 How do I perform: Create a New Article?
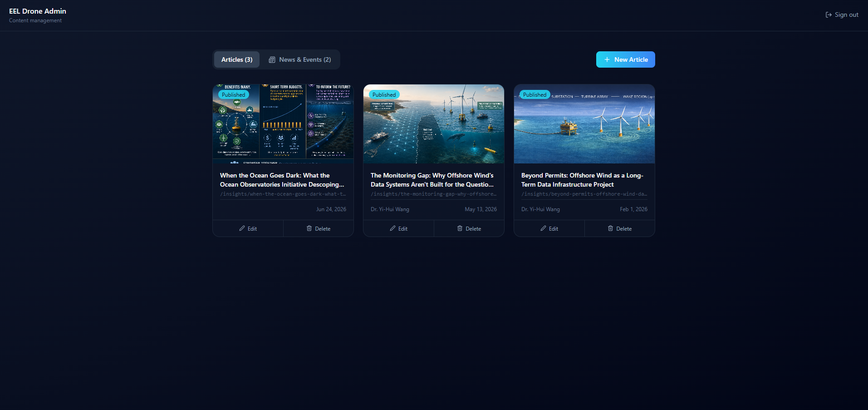[625, 59]
